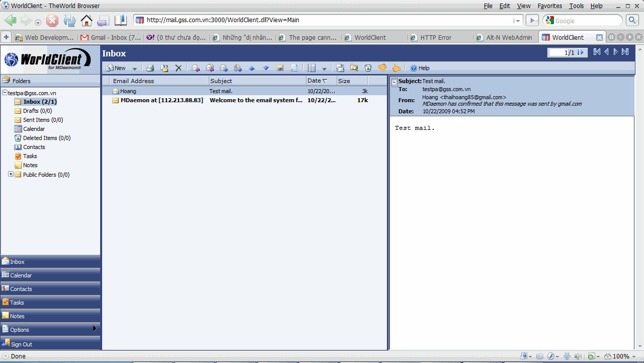Click the Notes shortcut in the bottom panel
The image size is (644, 363).
pos(50,316)
